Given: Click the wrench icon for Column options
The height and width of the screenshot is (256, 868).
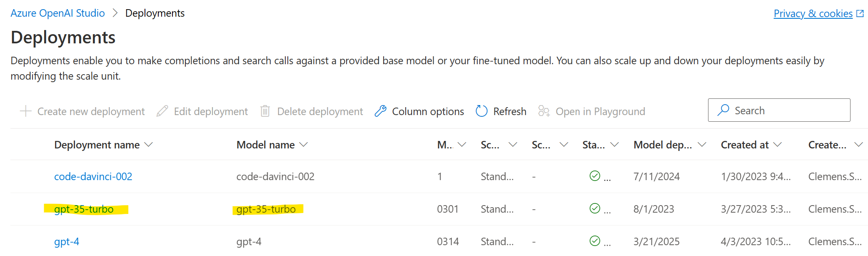Looking at the screenshot, I should (x=381, y=111).
